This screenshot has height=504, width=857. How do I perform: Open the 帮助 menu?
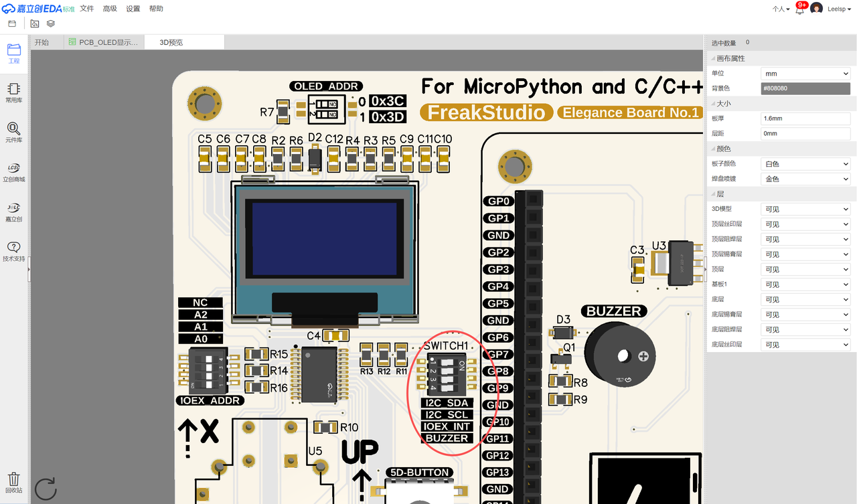click(155, 9)
